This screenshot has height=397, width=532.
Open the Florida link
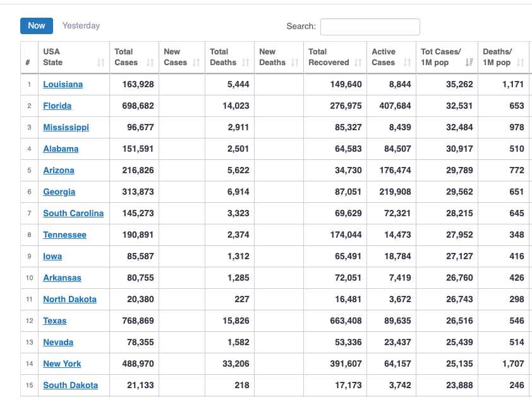click(x=57, y=106)
